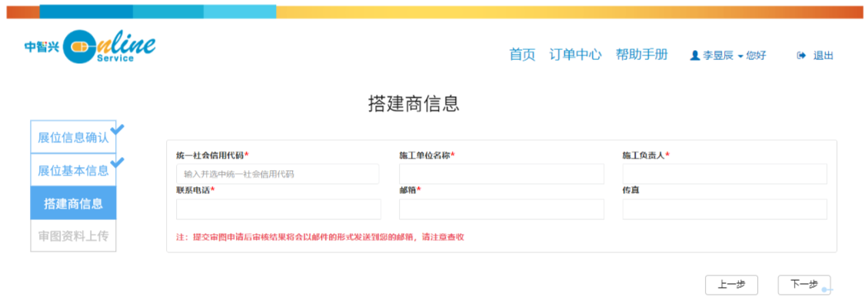The image size is (868, 307).
Task: Click the 施工负责人 field label
Action: (x=646, y=155)
